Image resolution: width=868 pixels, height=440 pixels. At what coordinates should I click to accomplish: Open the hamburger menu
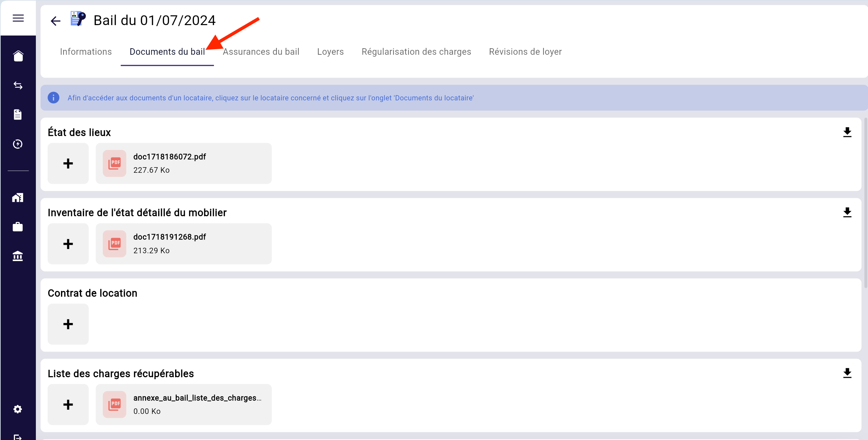[x=18, y=18]
